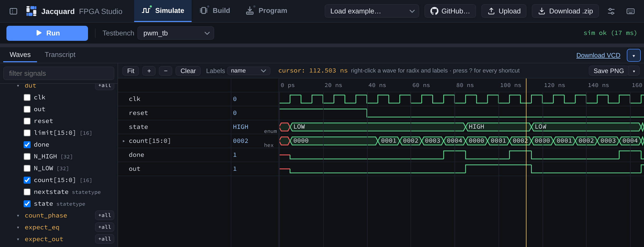644x247 pixels.
Task: Click the HIGH segment in state waveform
Action: pos(498,127)
